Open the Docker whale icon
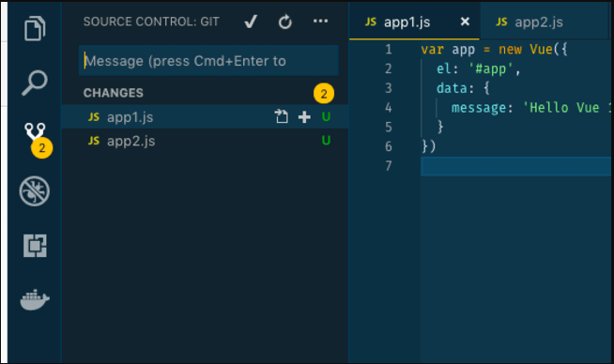Viewport: 614px width, 364px height. [x=35, y=300]
